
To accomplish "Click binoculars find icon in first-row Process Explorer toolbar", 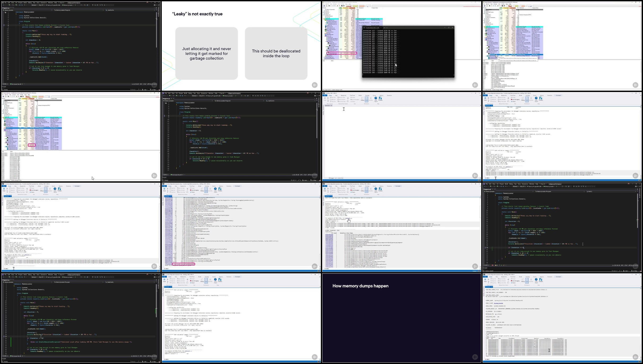I will (x=342, y=6).
